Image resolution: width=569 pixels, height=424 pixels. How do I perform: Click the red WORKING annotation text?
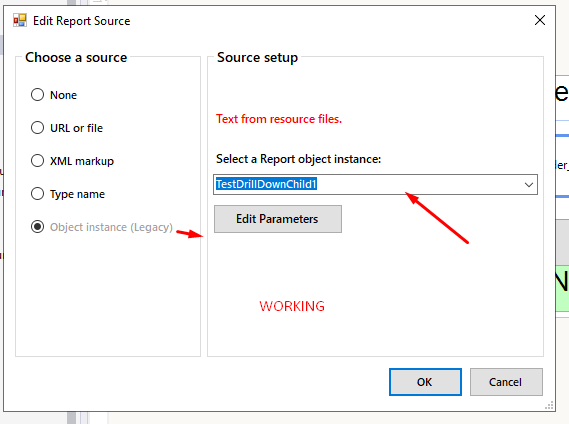click(292, 306)
